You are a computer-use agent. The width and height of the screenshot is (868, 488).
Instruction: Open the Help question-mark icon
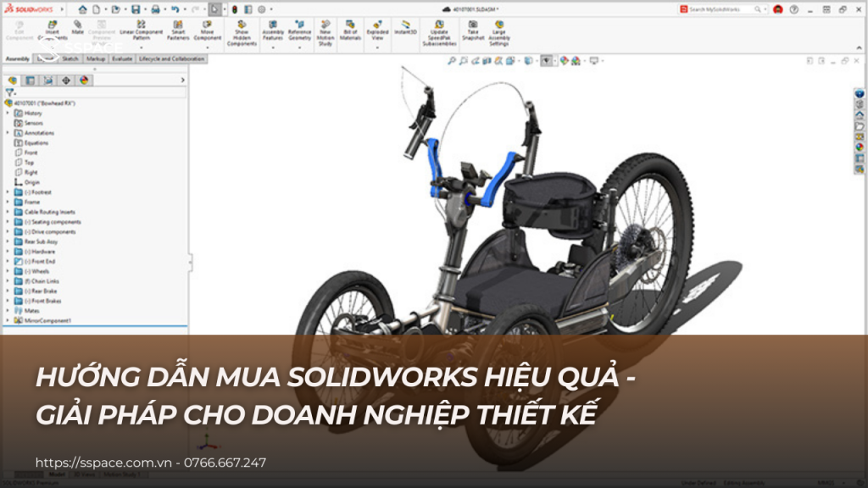(794, 9)
